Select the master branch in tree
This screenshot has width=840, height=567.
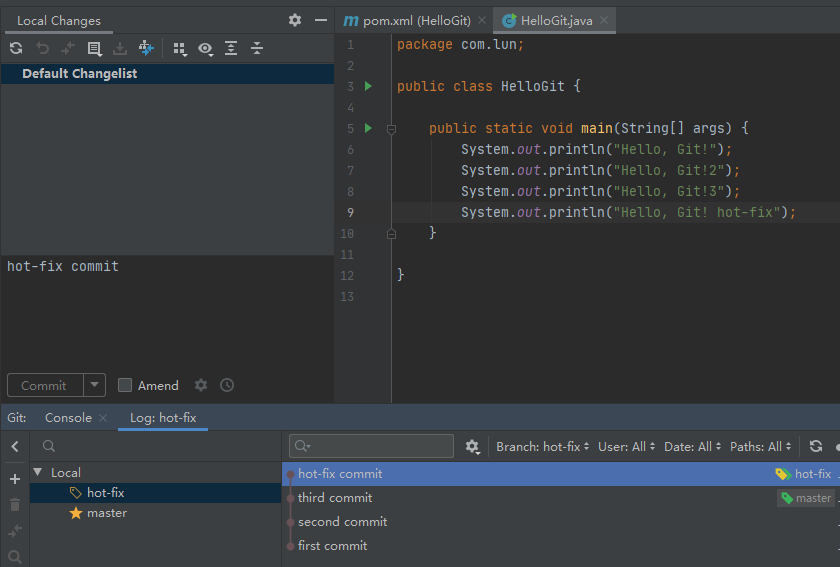click(155, 513)
